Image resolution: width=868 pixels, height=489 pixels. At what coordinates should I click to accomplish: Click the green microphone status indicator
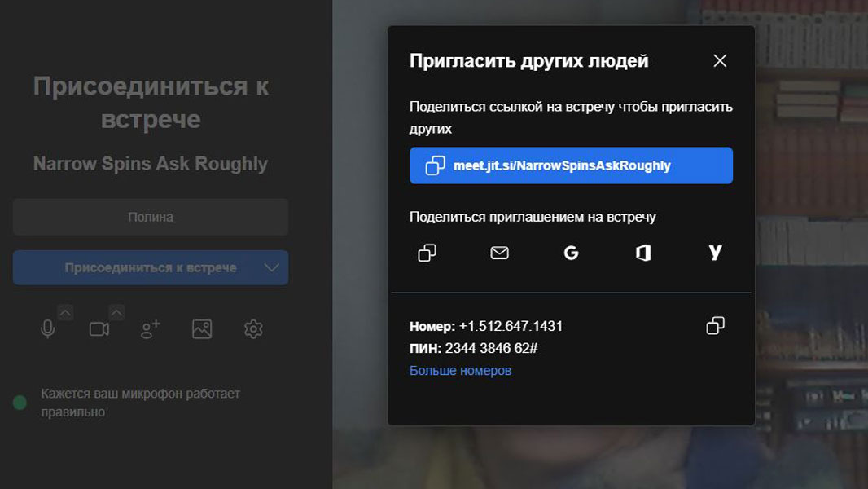(x=20, y=403)
